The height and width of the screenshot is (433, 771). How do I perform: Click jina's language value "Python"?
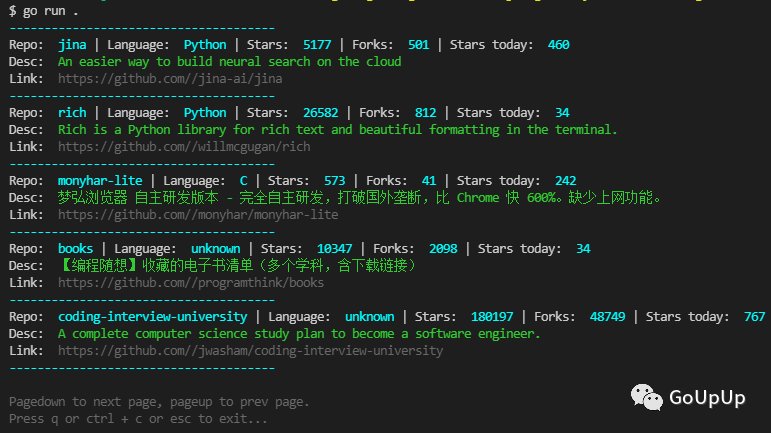point(205,45)
